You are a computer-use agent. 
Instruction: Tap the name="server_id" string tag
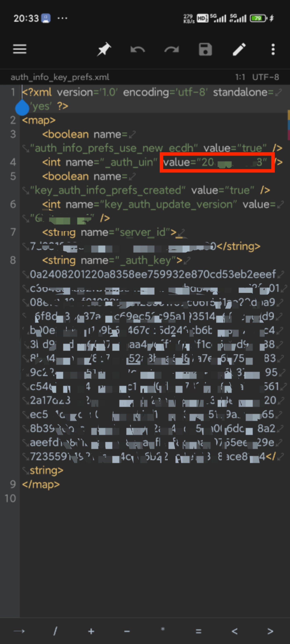pos(110,232)
